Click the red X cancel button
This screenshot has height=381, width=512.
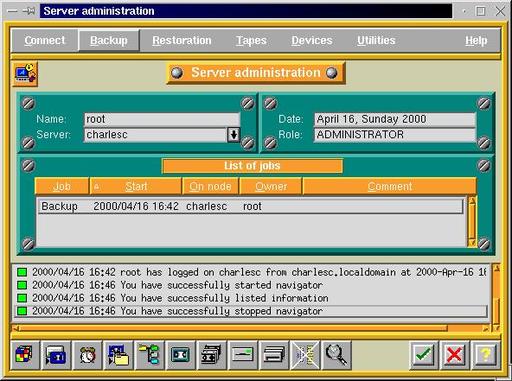tap(454, 355)
